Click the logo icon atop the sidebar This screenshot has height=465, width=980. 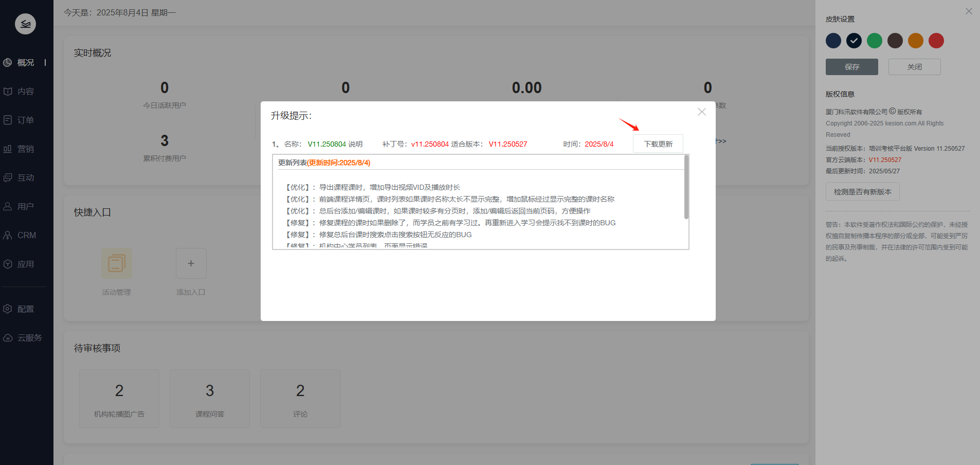click(x=25, y=24)
